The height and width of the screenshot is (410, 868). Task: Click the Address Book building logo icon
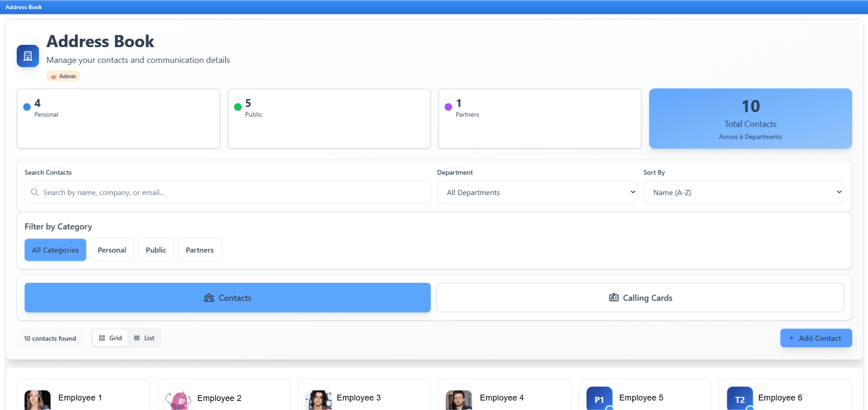coord(28,56)
